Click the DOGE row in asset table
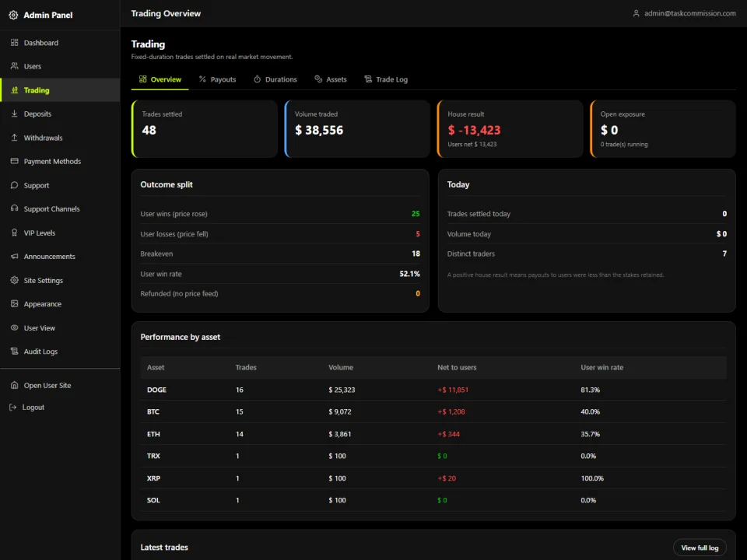The image size is (747, 560). pos(433,390)
